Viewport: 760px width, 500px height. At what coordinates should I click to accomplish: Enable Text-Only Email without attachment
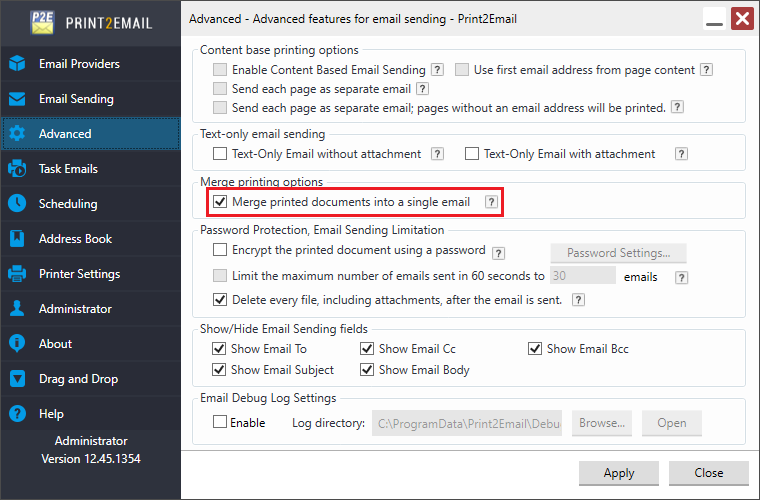[220, 154]
